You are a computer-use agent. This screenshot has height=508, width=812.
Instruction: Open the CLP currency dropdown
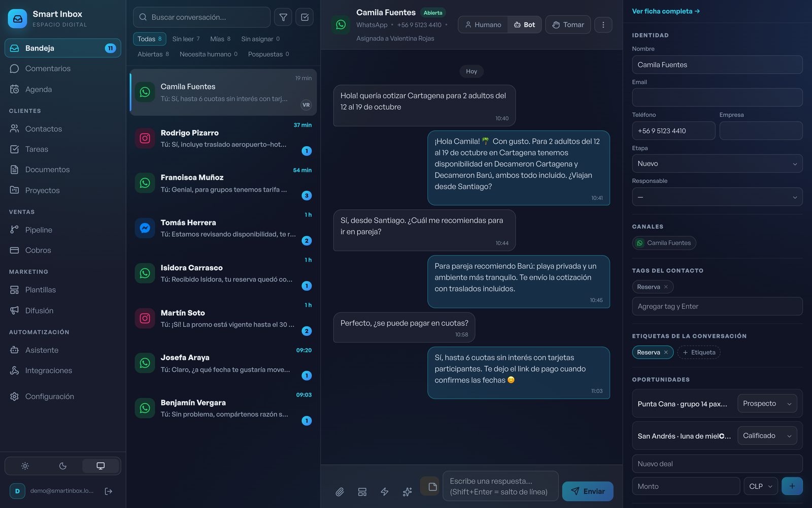(761, 486)
